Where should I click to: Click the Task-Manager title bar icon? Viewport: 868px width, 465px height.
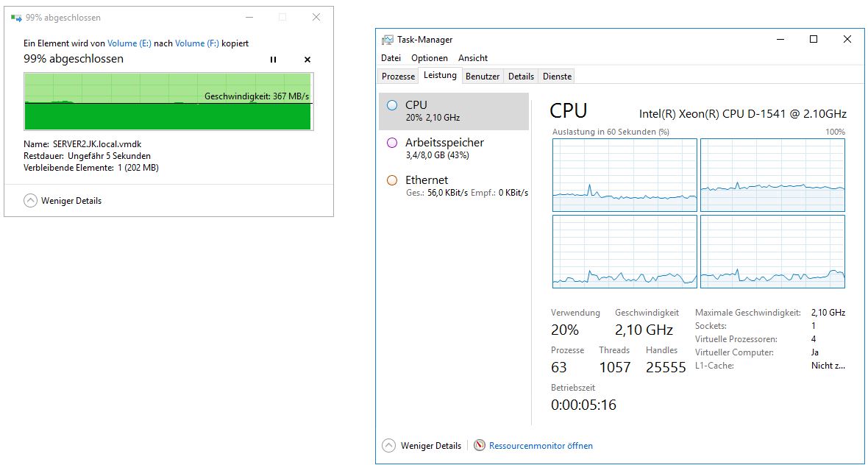pos(388,40)
